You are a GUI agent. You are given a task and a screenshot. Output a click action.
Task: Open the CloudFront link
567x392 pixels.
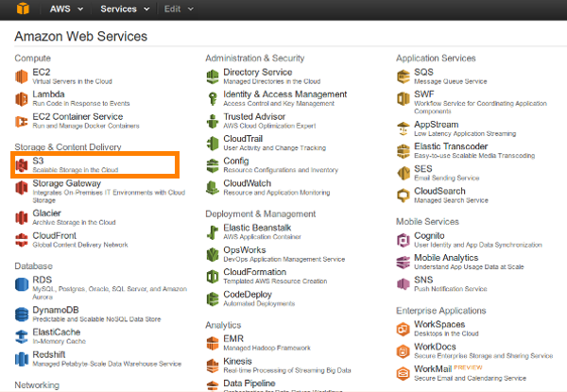coord(54,235)
